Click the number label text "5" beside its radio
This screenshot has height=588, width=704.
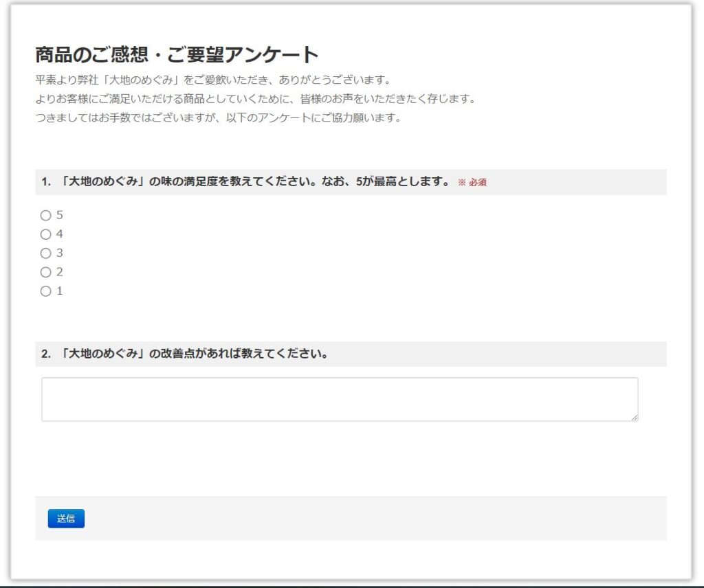60,216
